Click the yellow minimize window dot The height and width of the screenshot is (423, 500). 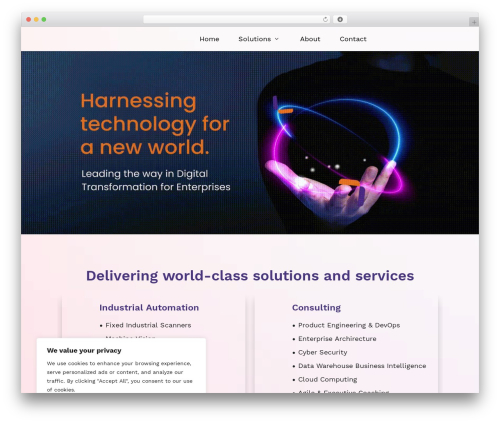[36, 20]
